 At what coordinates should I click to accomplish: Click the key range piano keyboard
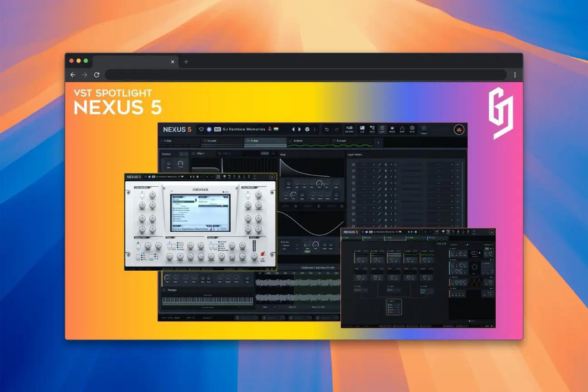(x=208, y=301)
